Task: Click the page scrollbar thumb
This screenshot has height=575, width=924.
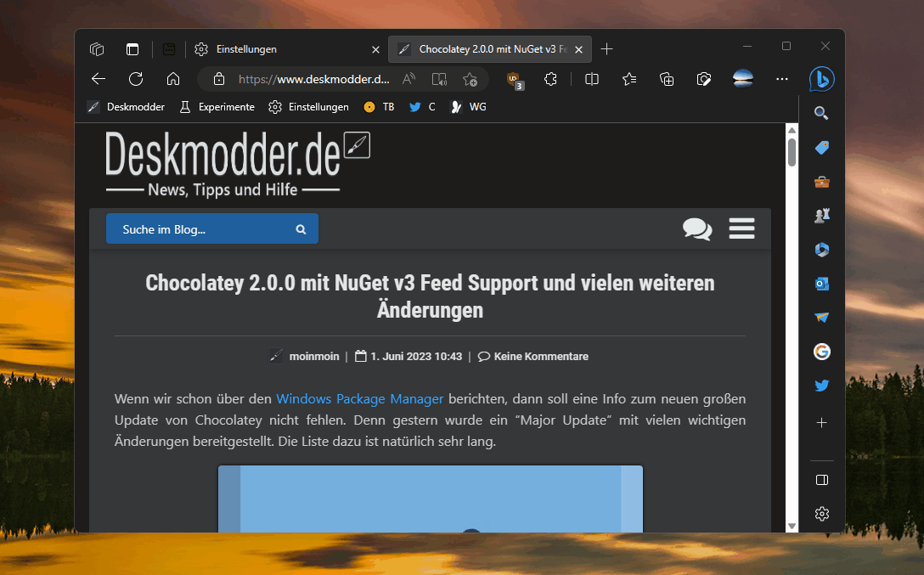Action: click(792, 152)
